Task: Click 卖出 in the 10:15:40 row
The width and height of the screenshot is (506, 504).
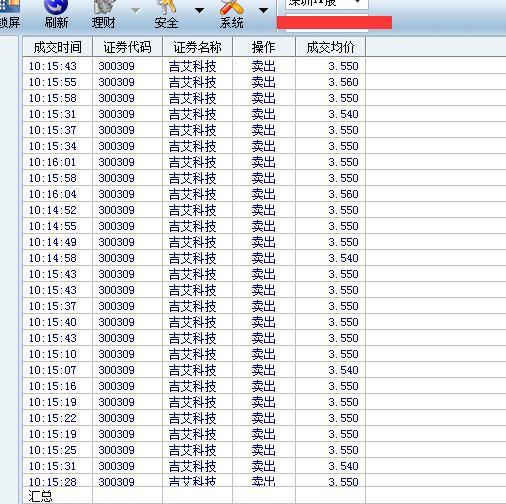Action: pyautogui.click(x=263, y=322)
